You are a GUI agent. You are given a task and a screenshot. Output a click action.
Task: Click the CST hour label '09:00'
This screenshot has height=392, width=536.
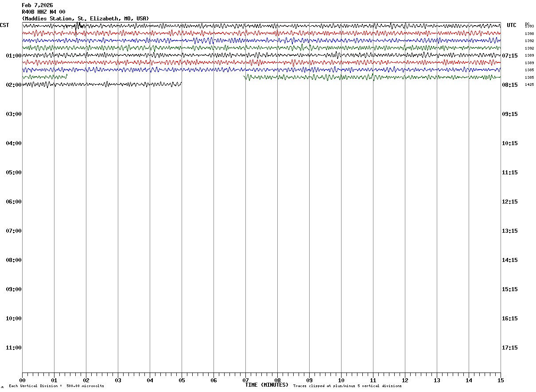(x=14, y=289)
